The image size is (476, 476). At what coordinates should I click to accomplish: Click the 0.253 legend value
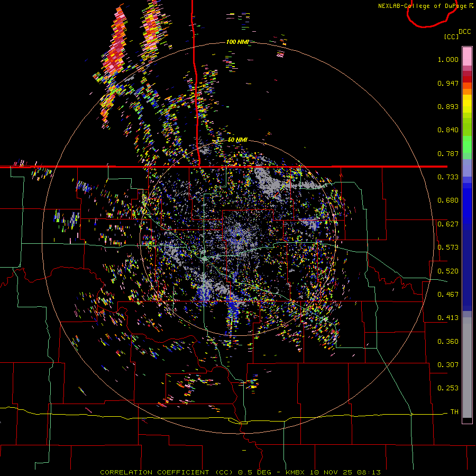(448, 388)
